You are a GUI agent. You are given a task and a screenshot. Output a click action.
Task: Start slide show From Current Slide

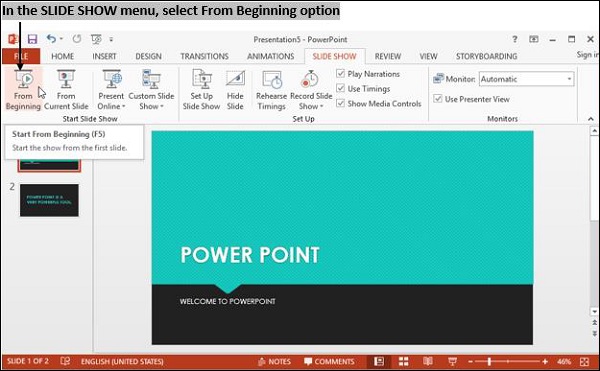(66, 90)
